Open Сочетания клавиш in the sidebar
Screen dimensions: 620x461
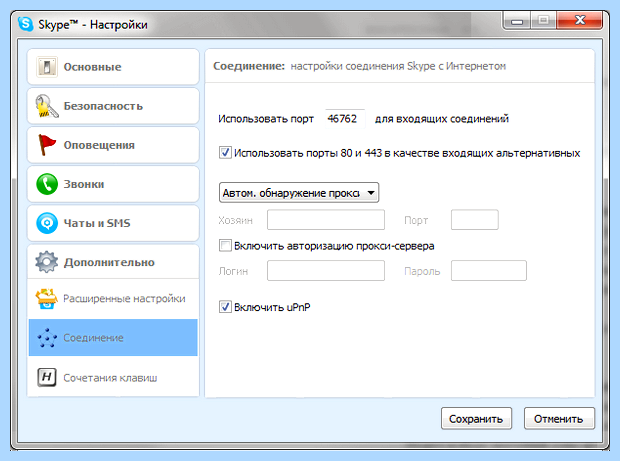(x=113, y=377)
